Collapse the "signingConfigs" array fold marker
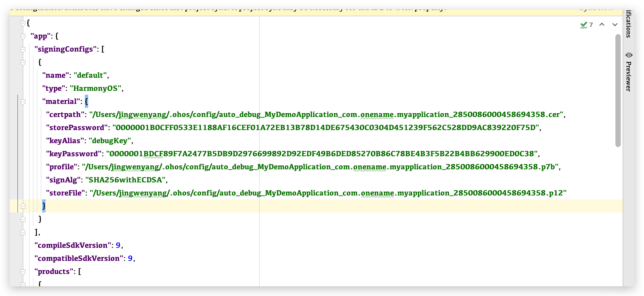The image size is (644, 296). tap(23, 49)
